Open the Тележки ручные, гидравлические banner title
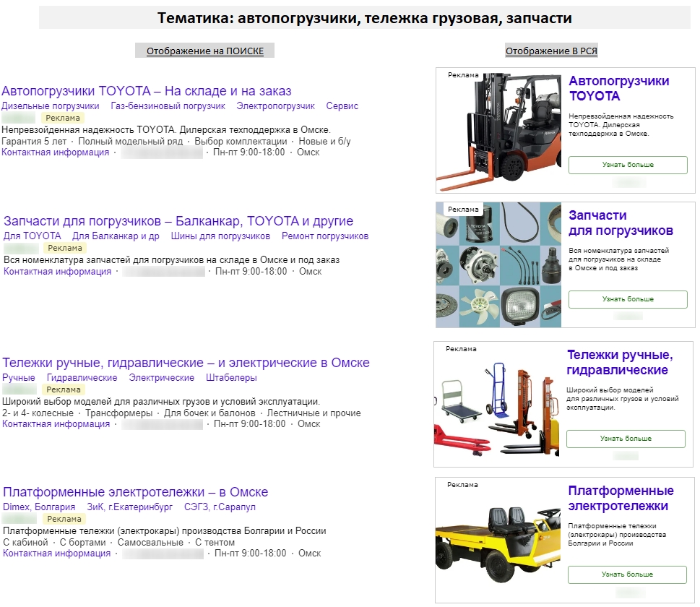Image resolution: width=700 pixels, height=607 pixels. tap(620, 362)
